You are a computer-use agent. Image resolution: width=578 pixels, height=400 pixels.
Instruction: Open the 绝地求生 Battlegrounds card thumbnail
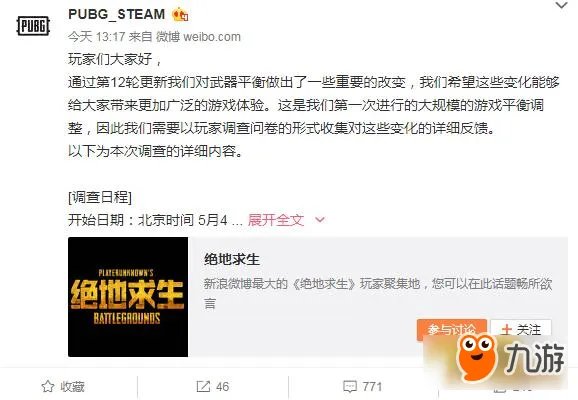tap(128, 297)
